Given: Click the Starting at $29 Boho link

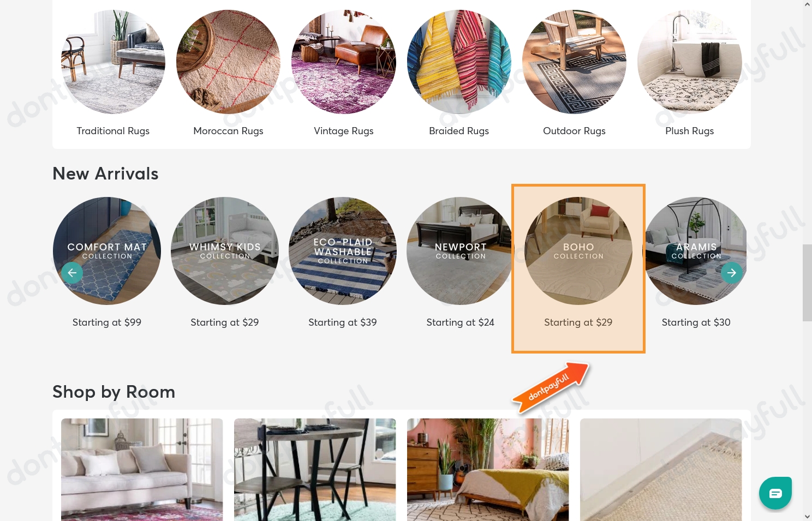Looking at the screenshot, I should (x=578, y=322).
